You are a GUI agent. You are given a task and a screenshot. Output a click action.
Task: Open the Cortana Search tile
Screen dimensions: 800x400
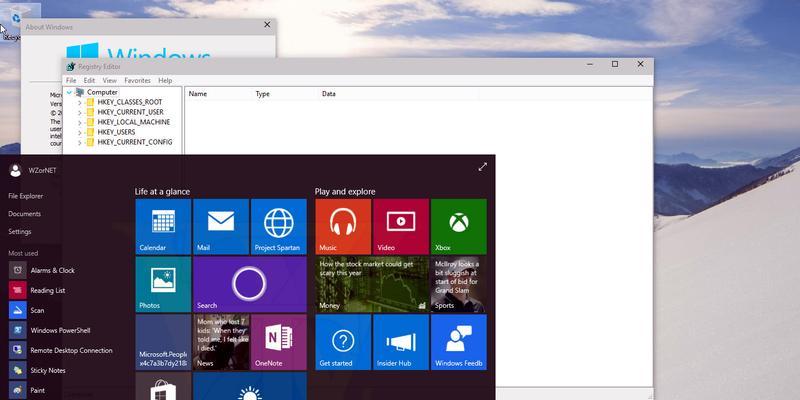[250, 284]
